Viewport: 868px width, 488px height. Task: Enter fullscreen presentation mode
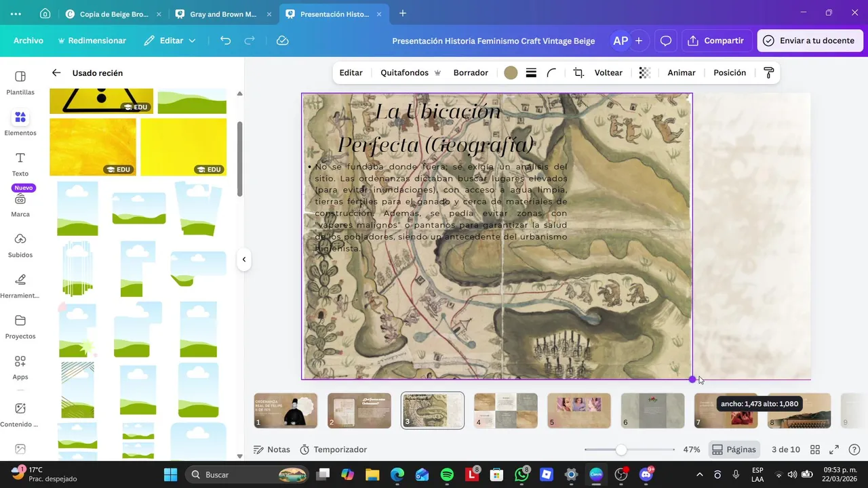tap(835, 449)
